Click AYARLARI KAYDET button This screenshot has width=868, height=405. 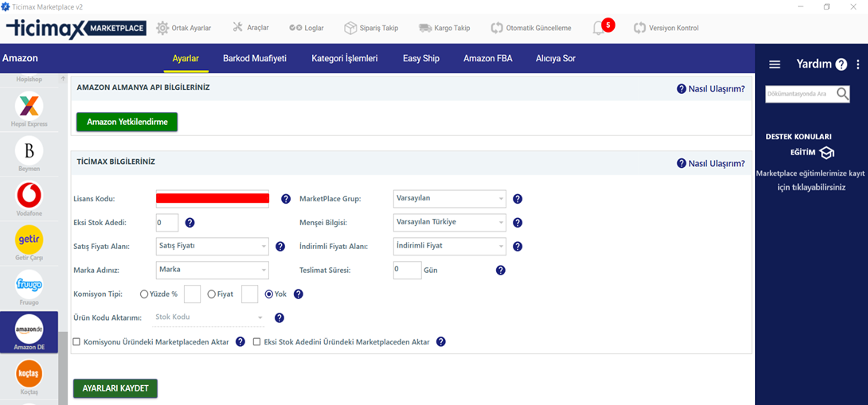115,388
